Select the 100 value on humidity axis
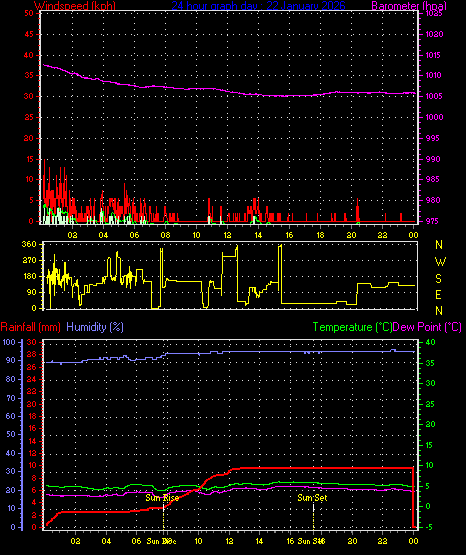The width and height of the screenshot is (466, 555). 9,342
